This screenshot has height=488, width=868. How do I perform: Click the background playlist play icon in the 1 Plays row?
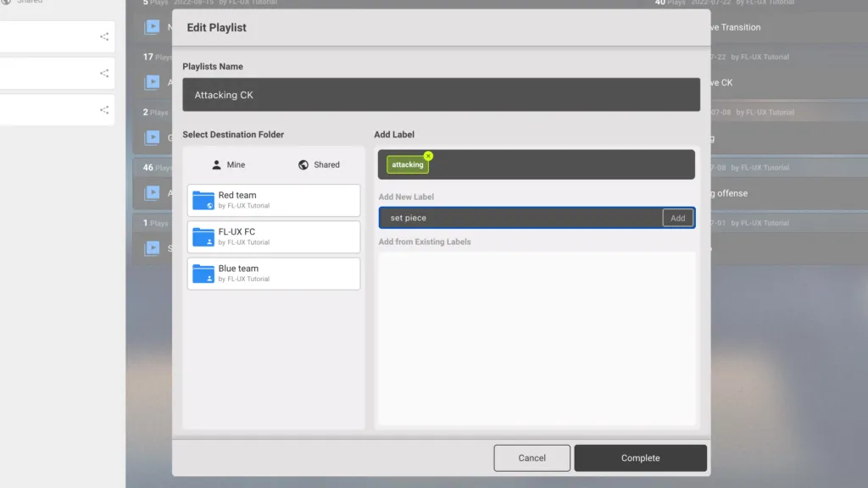click(153, 248)
